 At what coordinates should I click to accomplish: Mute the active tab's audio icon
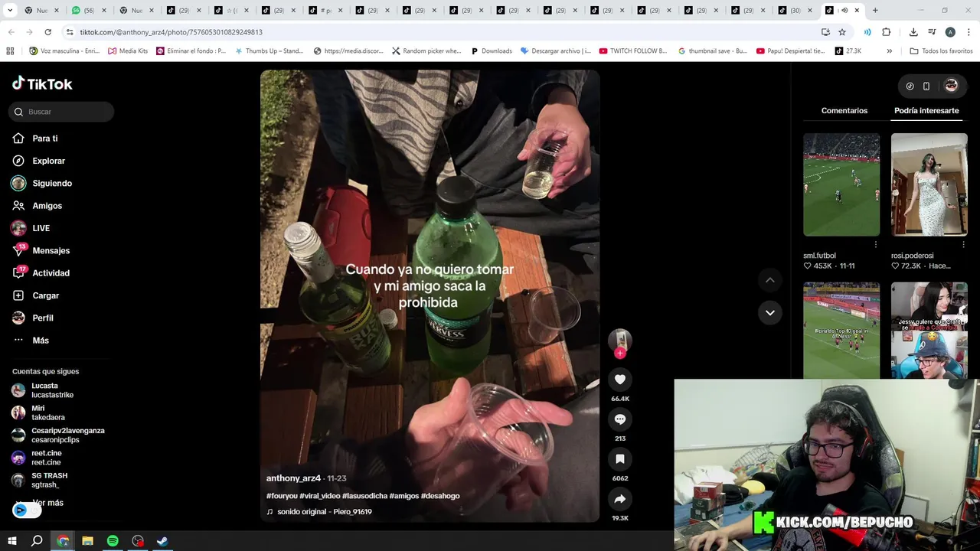click(x=844, y=11)
